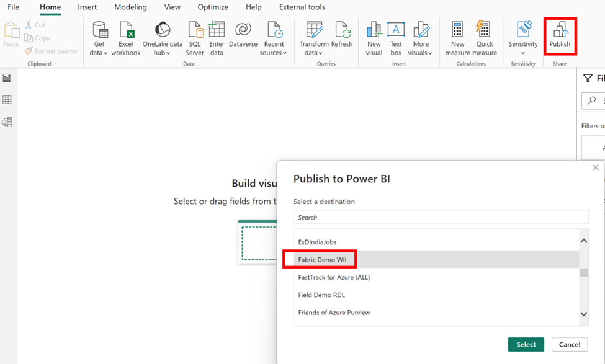Open the Get data dropdown
Image resolution: width=605 pixels, height=364 pixels.
[99, 38]
